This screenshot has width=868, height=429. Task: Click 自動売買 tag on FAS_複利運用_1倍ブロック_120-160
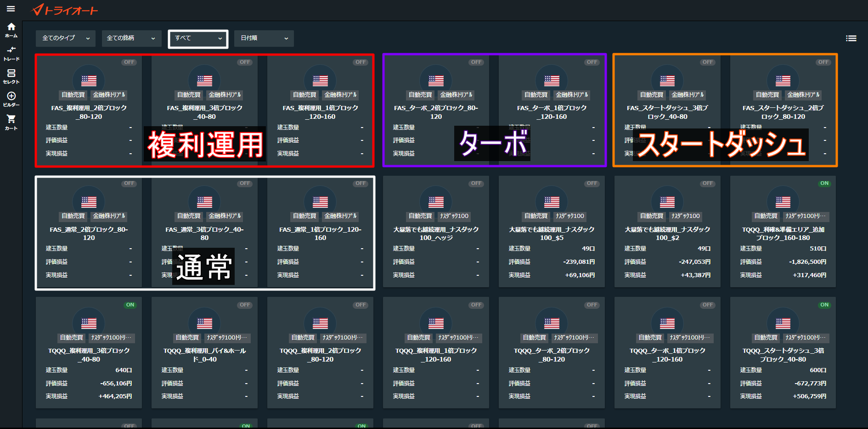coord(305,95)
